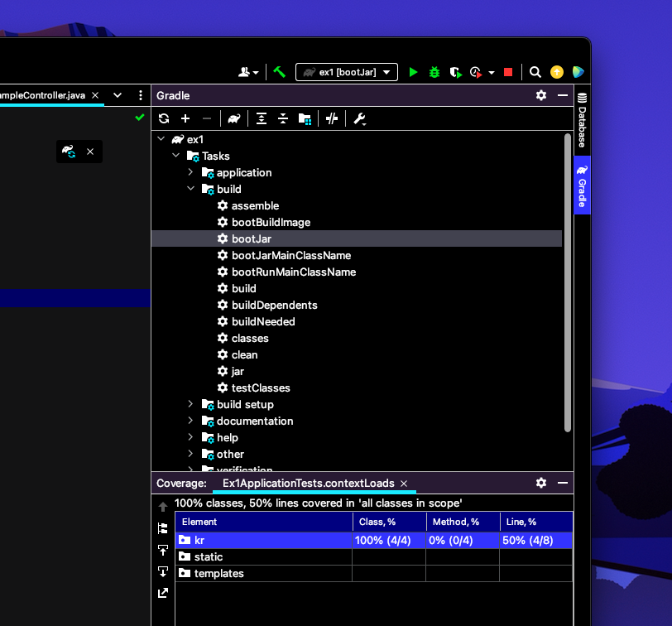Toggle the Gradle side tool window tab
The image size is (672, 626).
click(x=582, y=185)
